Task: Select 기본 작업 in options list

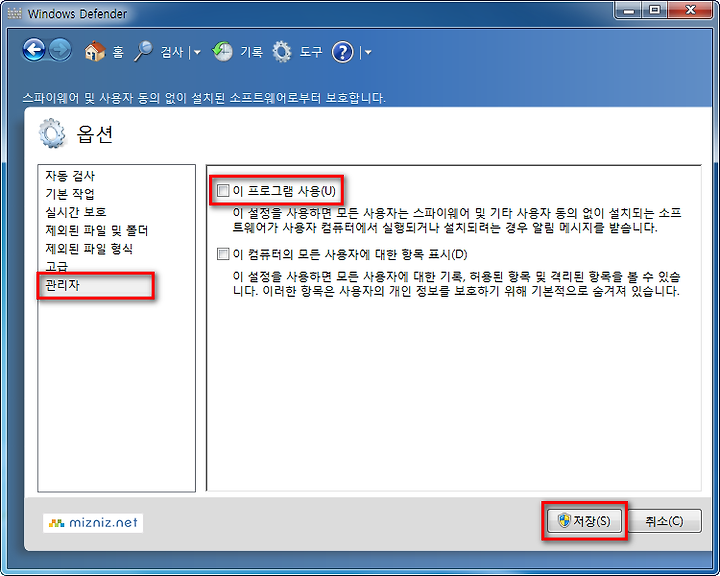Action: 70,194
